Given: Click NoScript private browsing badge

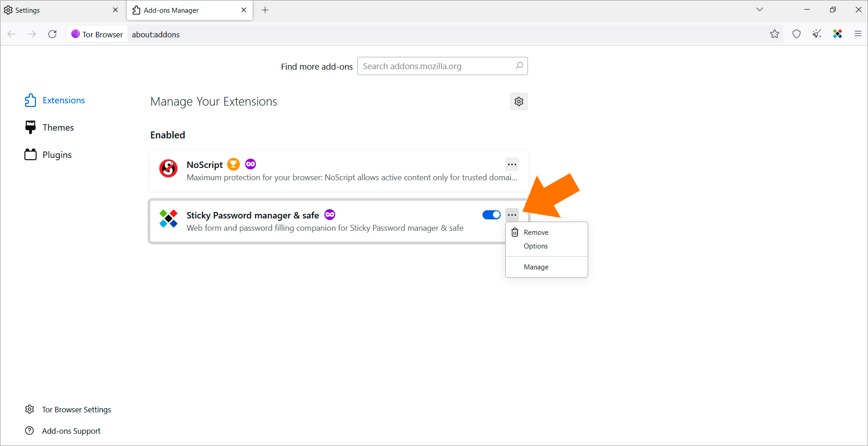Looking at the screenshot, I should (250, 164).
